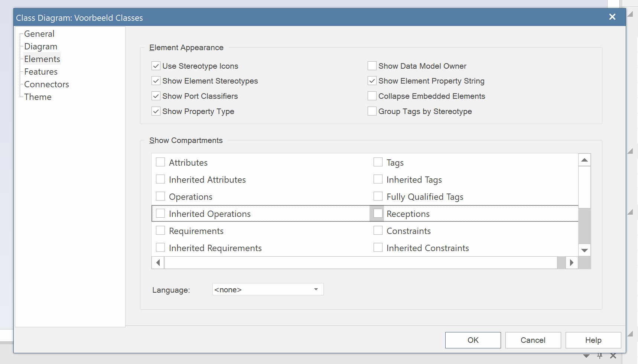Open the Language dropdown
The image size is (638, 364).
[x=316, y=289]
